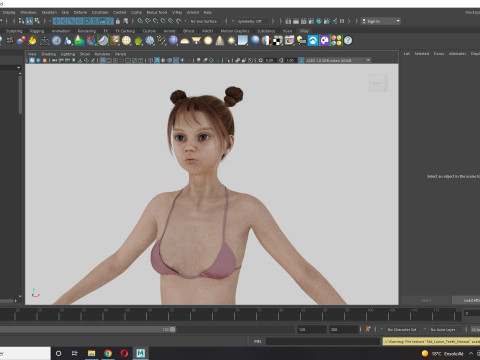Click the question mark help shelf icon
This screenshot has width=480, height=360.
coord(348,41)
